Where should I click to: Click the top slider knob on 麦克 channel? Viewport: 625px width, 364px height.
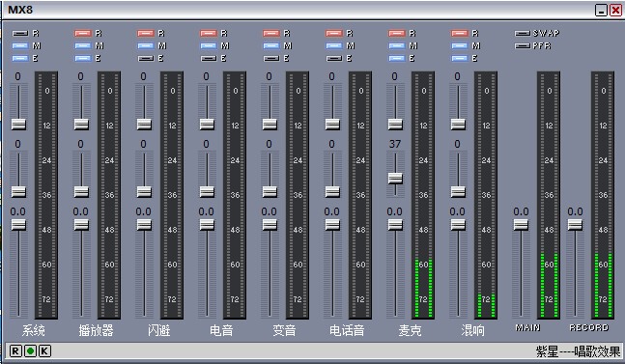[395, 125]
